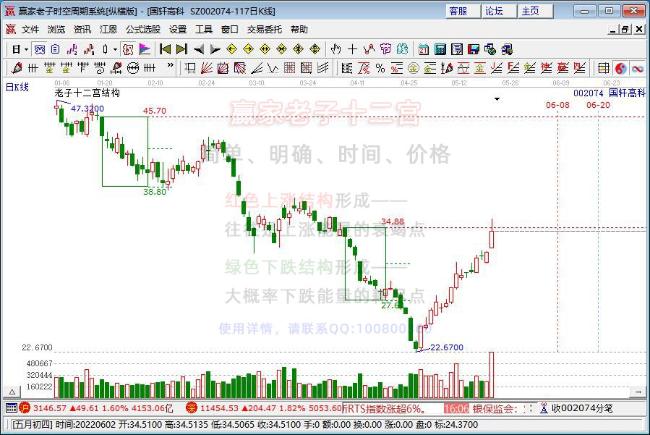The image size is (650, 435).
Task: Click the 22.6700 low price label near candles
Action: (447, 348)
